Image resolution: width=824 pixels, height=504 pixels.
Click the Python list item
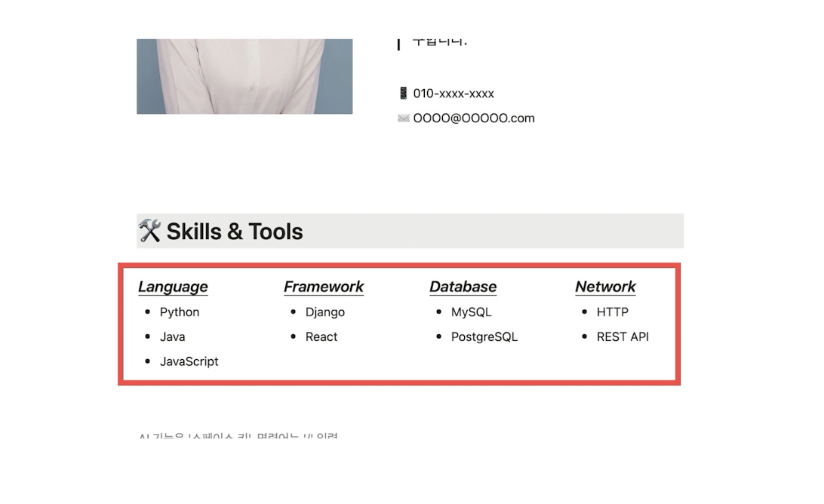pyautogui.click(x=180, y=312)
